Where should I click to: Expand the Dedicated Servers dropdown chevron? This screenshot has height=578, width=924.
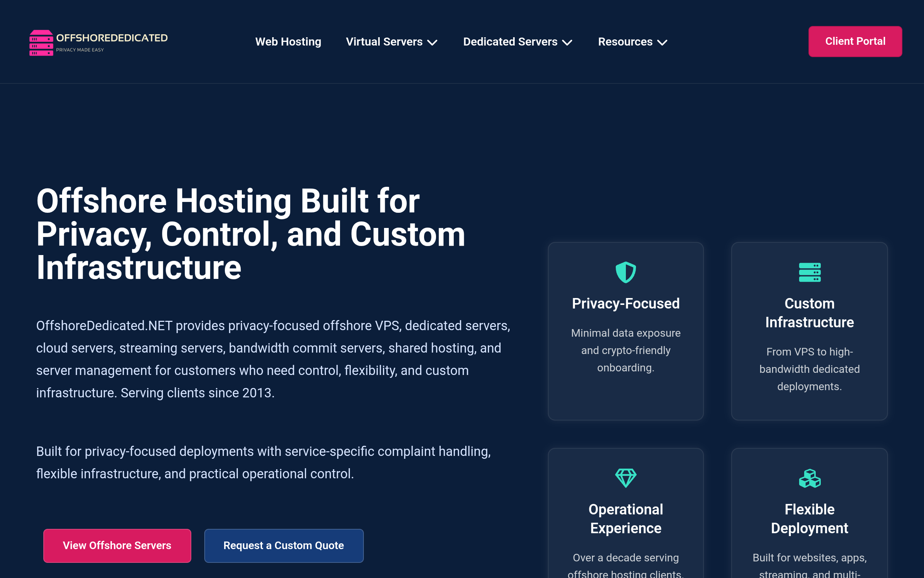point(567,42)
